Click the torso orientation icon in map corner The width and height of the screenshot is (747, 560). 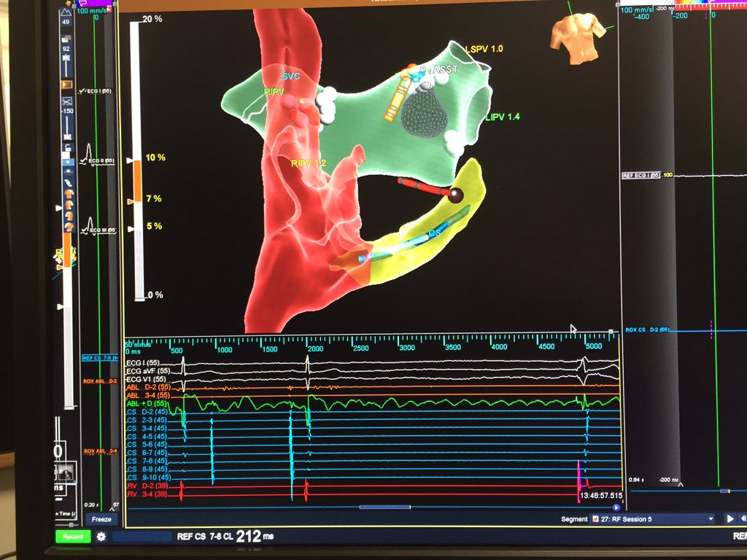(578, 38)
